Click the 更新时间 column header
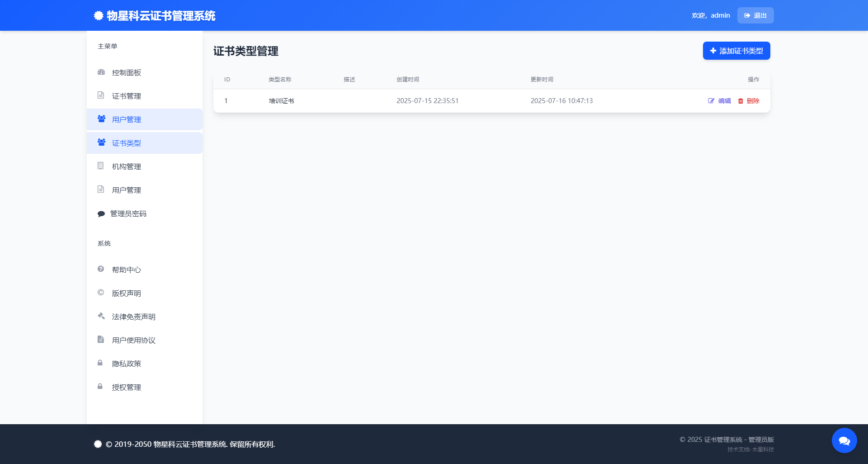This screenshot has width=868, height=464. click(x=542, y=80)
